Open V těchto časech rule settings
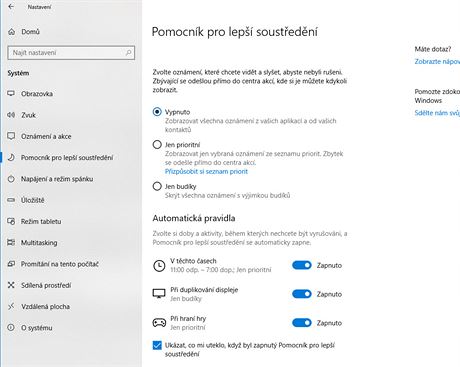460x367 pixels. pyautogui.click(x=221, y=265)
